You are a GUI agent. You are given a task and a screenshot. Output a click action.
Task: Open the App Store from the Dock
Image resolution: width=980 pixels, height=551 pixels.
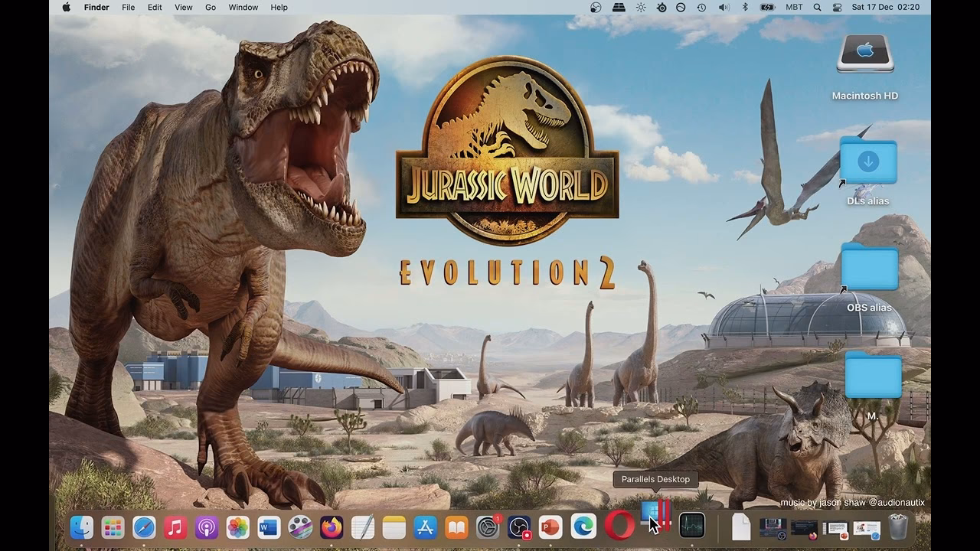coord(425,527)
